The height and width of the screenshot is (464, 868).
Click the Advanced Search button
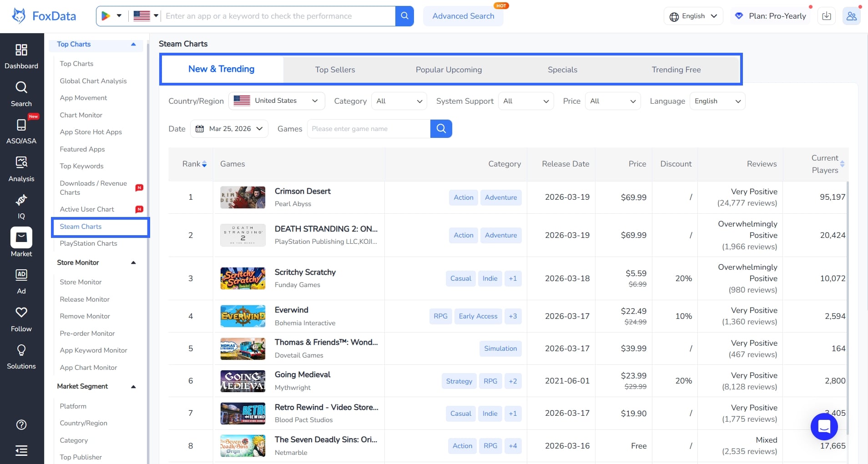click(463, 16)
